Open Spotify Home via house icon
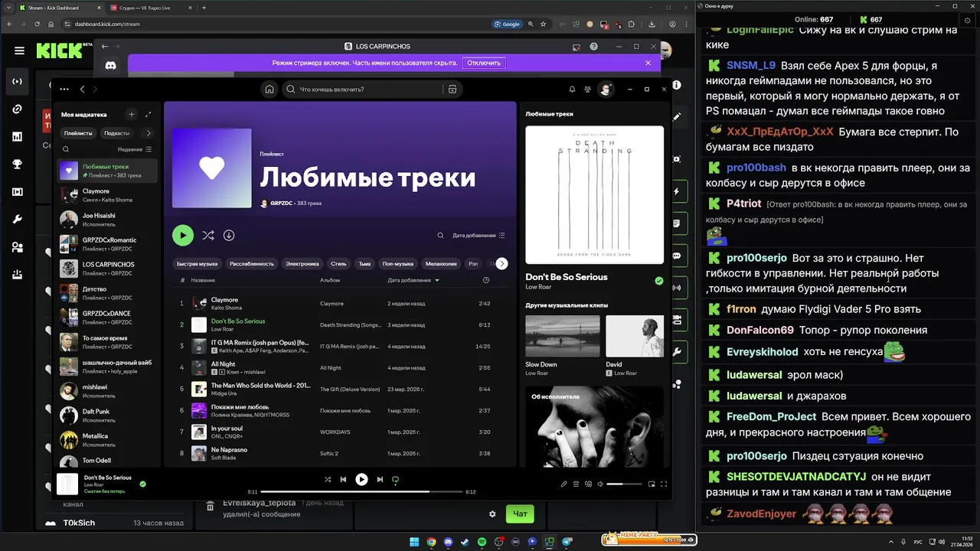 coord(269,90)
